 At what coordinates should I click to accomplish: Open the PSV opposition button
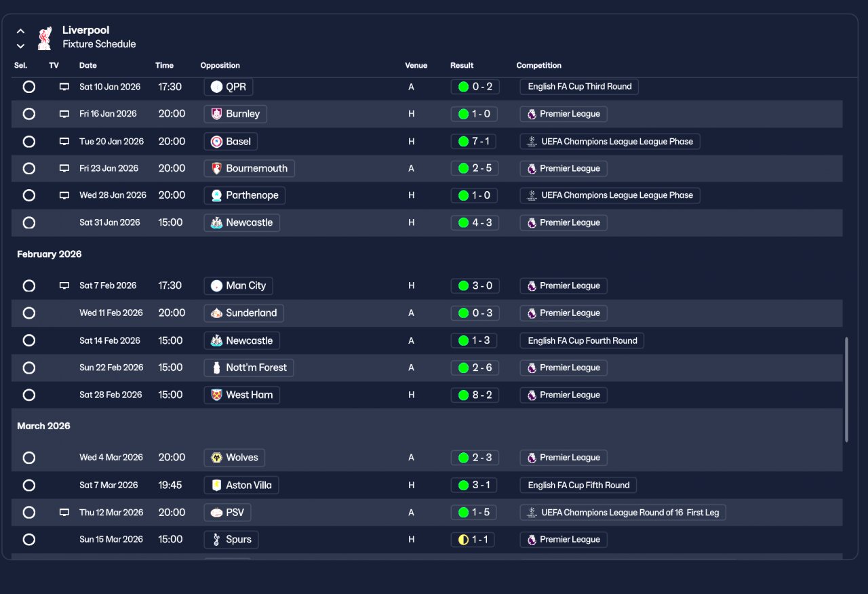pyautogui.click(x=226, y=513)
